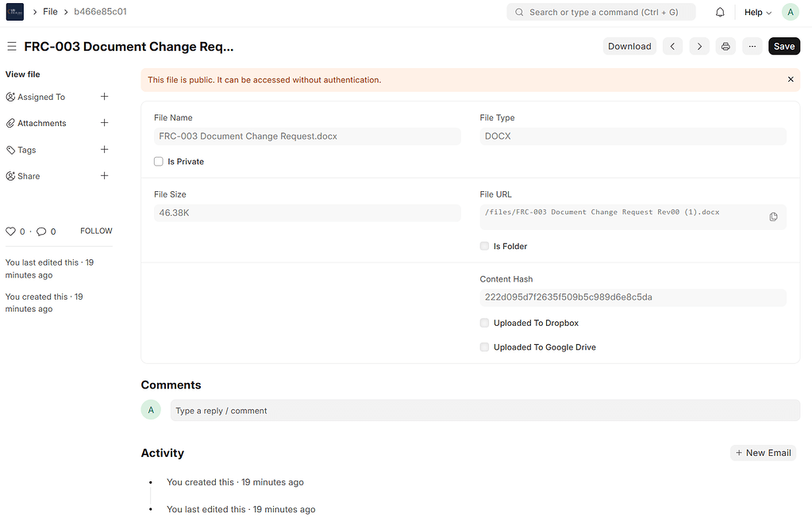
Task: Check the Is Folder checkbox
Action: pyautogui.click(x=484, y=246)
